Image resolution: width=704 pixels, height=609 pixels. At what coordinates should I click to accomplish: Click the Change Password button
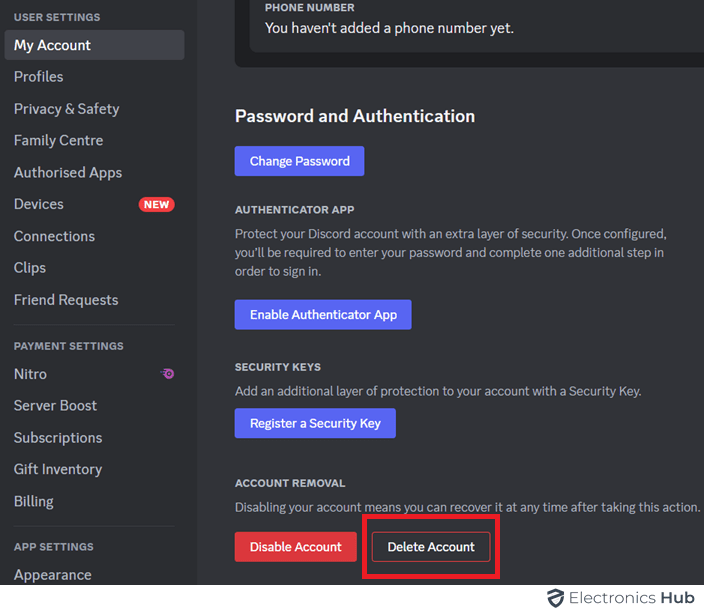coord(299,161)
